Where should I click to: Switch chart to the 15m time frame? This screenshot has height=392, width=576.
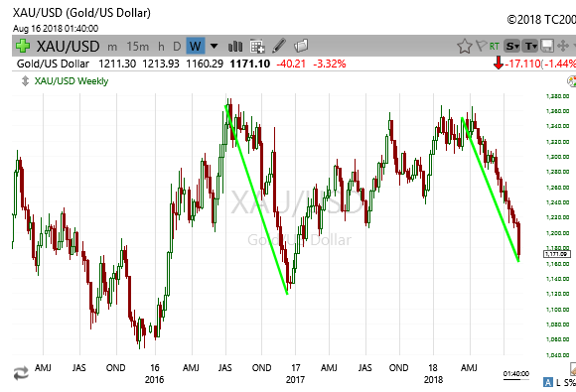click(x=138, y=47)
